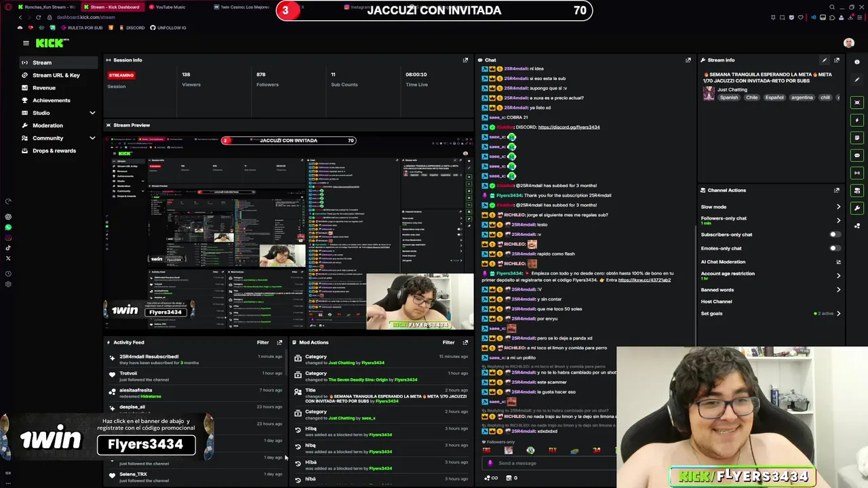868x488 pixels.
Task: Click the TikTok icon in browser sidebar
Action: coord(8,248)
